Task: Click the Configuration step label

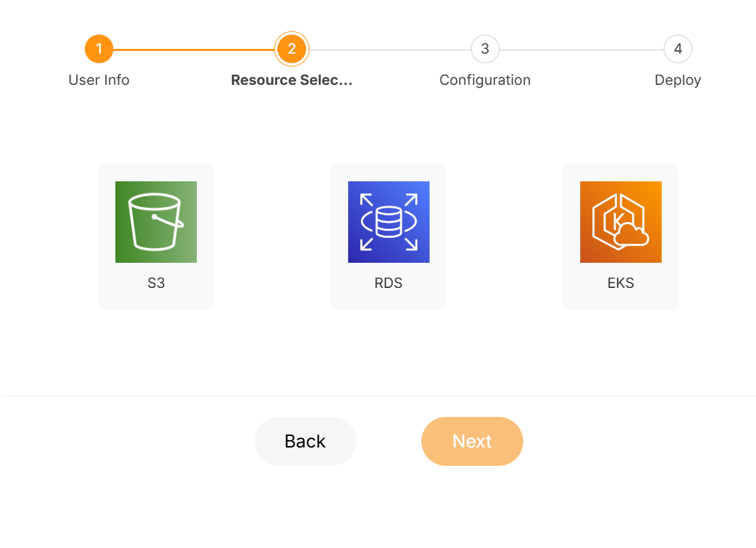Action: [x=485, y=80]
